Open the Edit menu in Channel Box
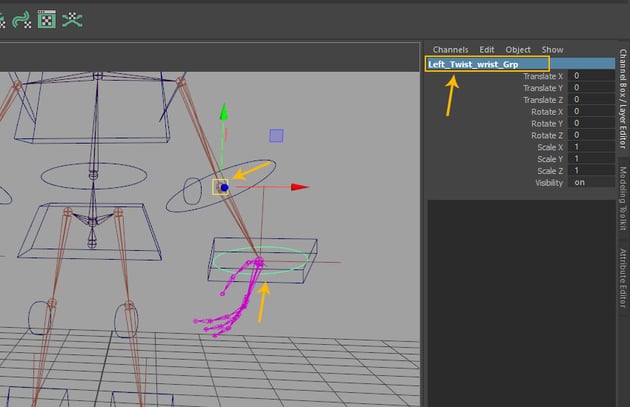Image resolution: width=630 pixels, height=407 pixels. tap(487, 49)
